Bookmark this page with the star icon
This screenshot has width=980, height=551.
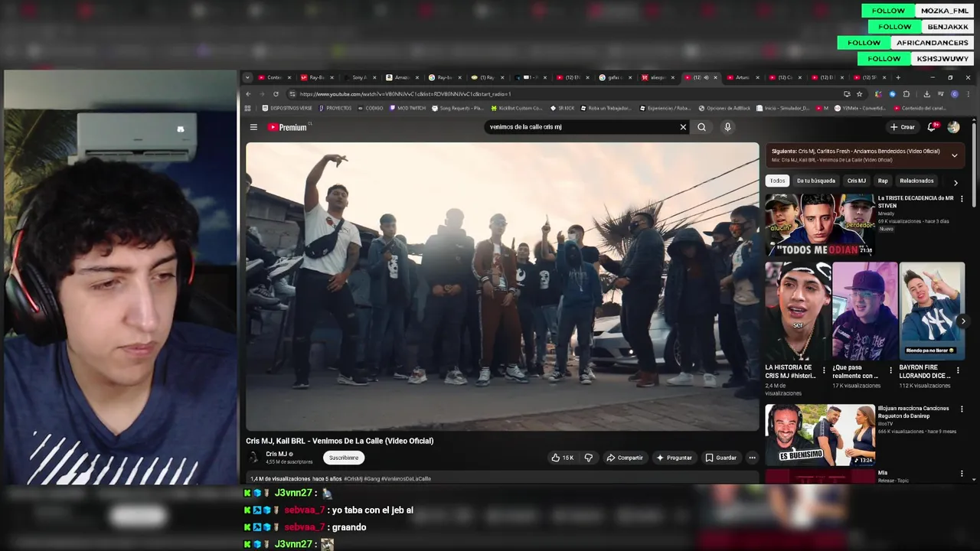860,94
